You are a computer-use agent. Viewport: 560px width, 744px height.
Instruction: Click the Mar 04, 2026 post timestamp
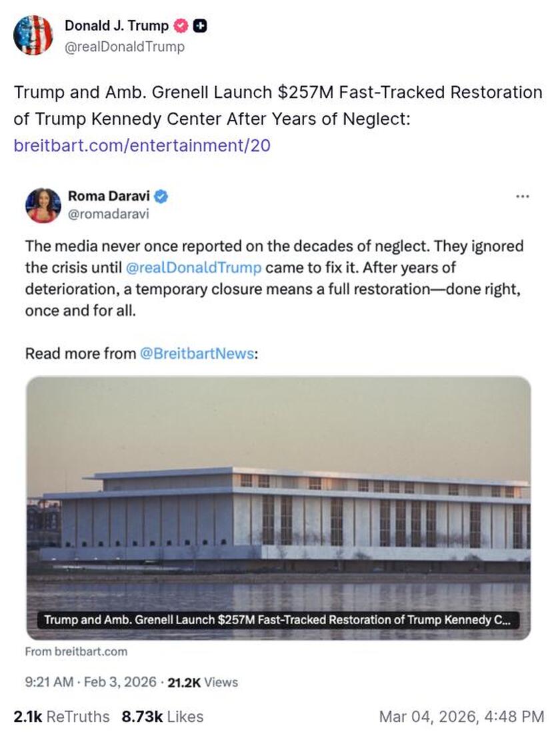tap(461, 717)
